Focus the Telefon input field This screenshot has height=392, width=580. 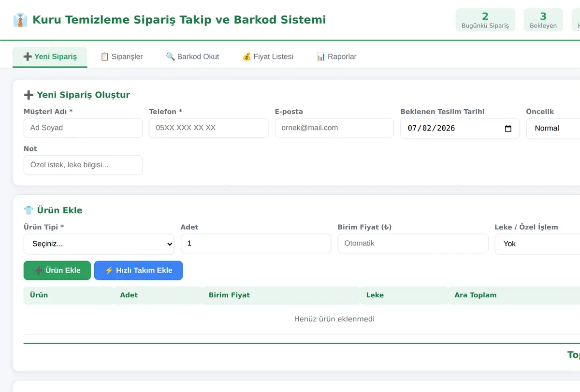click(x=209, y=128)
